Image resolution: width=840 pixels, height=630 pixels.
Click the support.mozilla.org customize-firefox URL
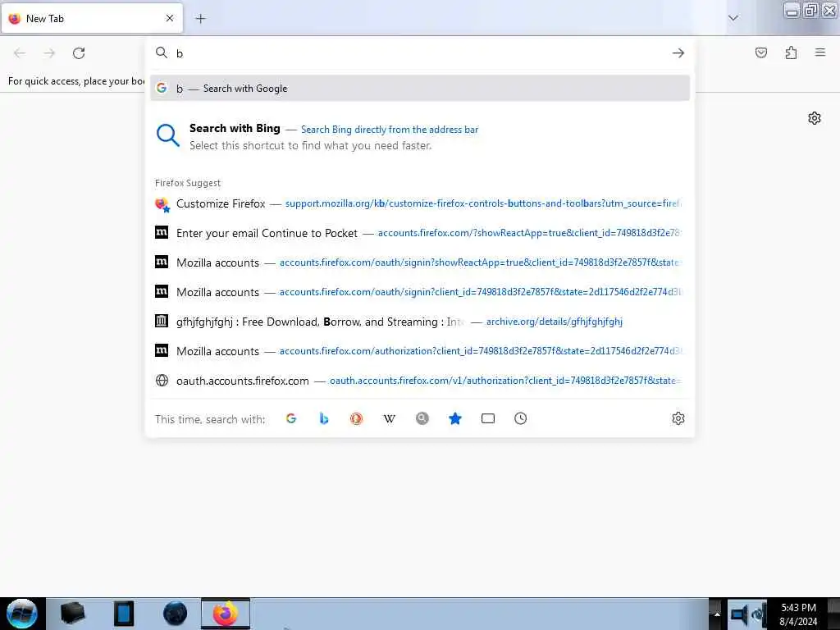483,203
